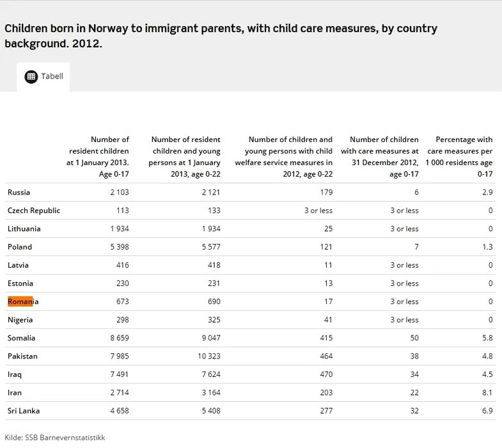Click the highlighted Romania row label
This screenshot has width=502, height=448.
[23, 301]
